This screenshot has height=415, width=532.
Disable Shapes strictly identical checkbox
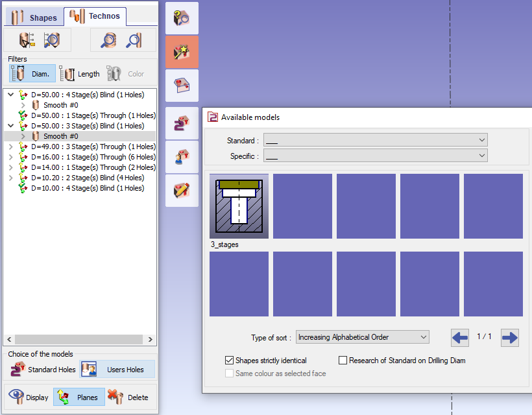pyautogui.click(x=229, y=361)
